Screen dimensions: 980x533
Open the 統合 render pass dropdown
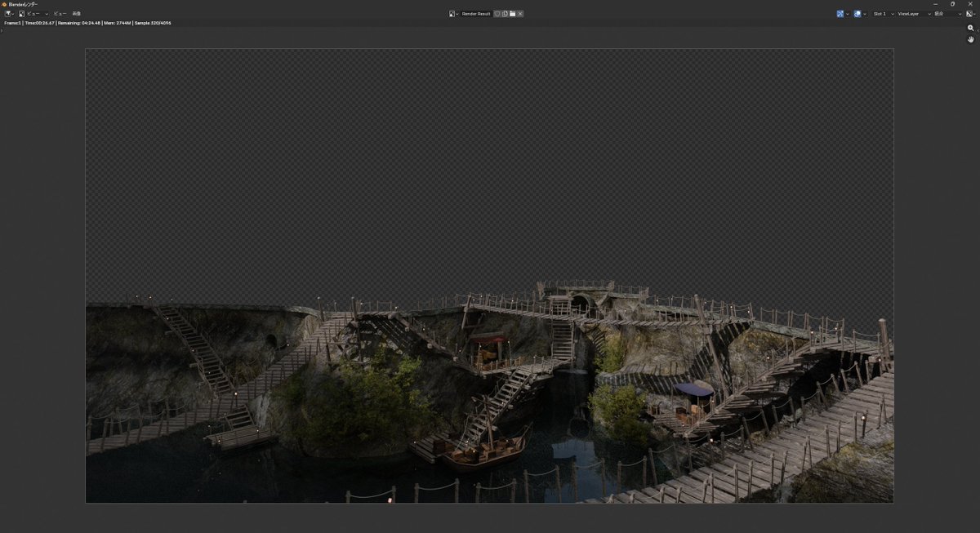(x=947, y=14)
